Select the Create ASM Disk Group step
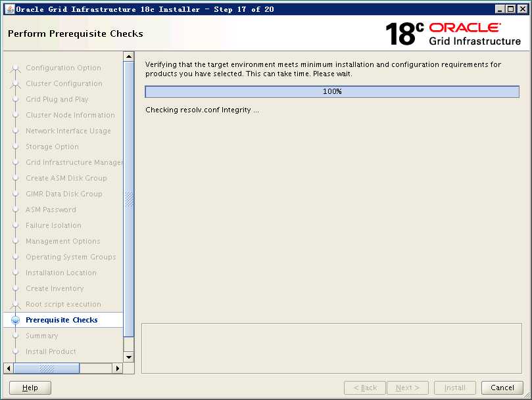 pos(66,178)
